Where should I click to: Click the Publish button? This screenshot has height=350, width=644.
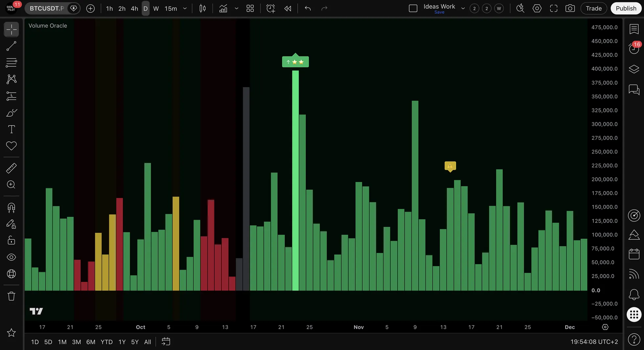(626, 9)
